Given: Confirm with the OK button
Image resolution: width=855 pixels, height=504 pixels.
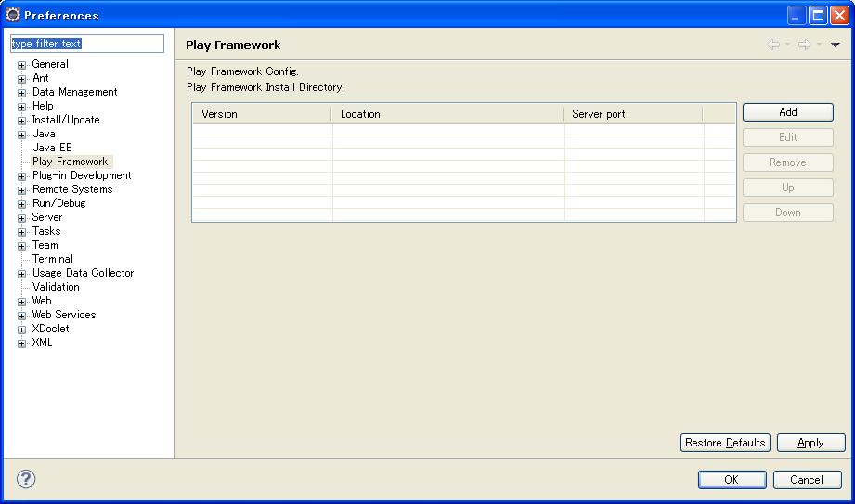Looking at the screenshot, I should click(732, 480).
